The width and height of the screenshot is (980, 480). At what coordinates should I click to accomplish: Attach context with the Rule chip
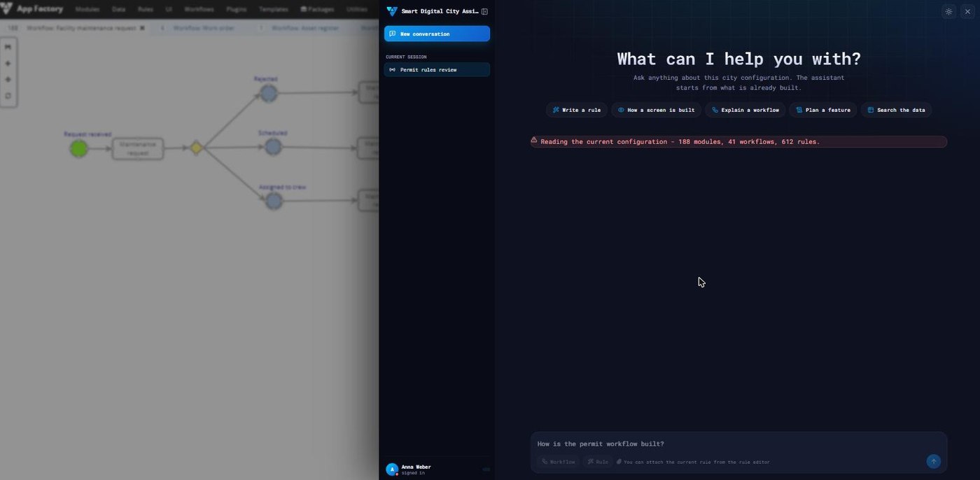click(597, 462)
